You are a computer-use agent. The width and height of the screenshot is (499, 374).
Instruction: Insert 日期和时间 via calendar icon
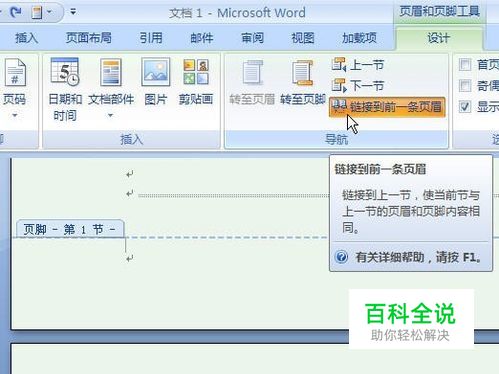point(65,72)
